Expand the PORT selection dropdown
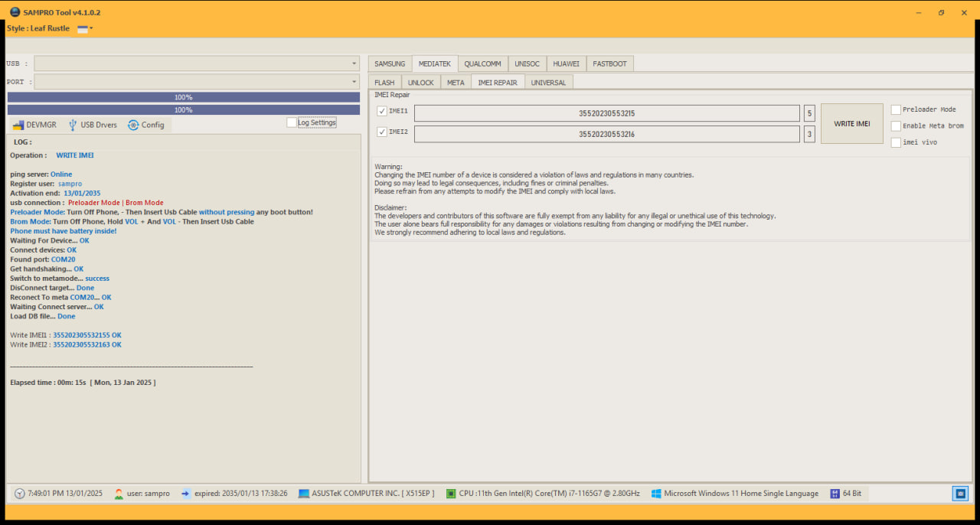This screenshot has height=525, width=980. point(354,82)
